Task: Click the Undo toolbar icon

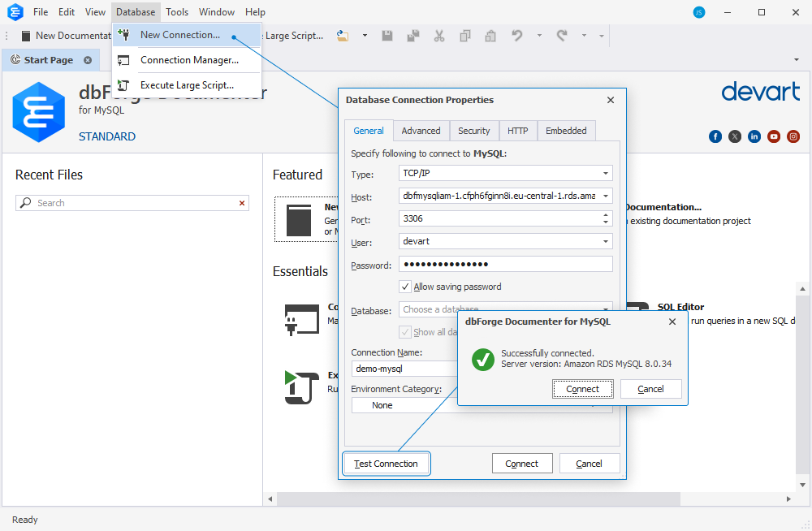Action: coord(516,36)
